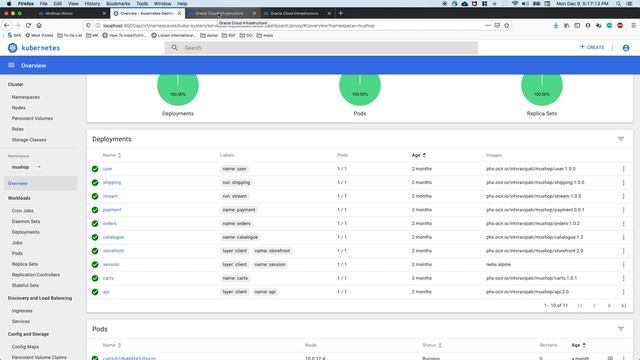640x360 pixels.
Task: Open the macOS Spotlight search icon
Action: tap(618, 3)
